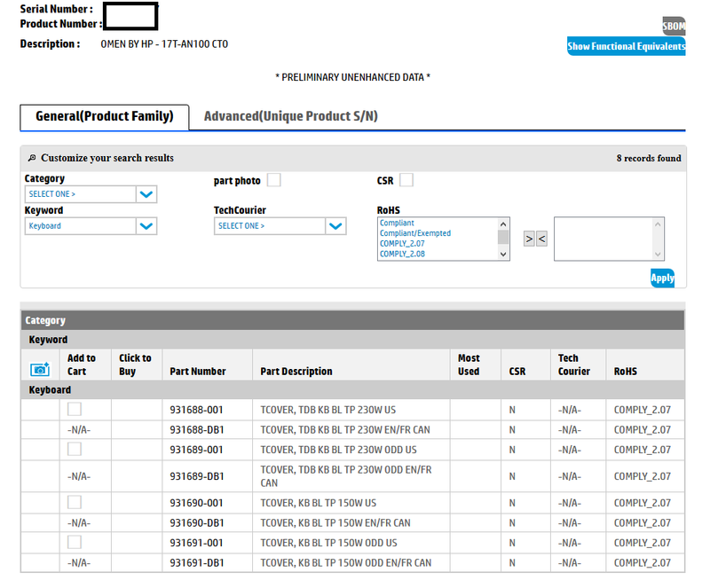Select Compliant/Exempted in RoHS list
This screenshot has height=588, width=710.
click(415, 233)
